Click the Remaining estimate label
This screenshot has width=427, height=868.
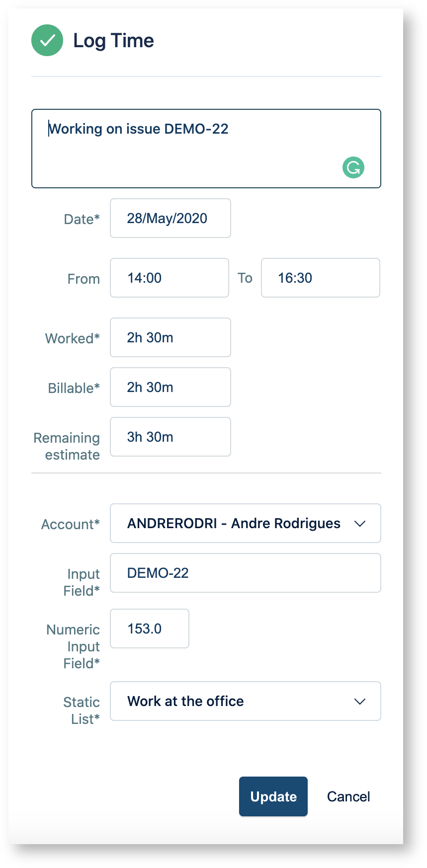point(67,446)
